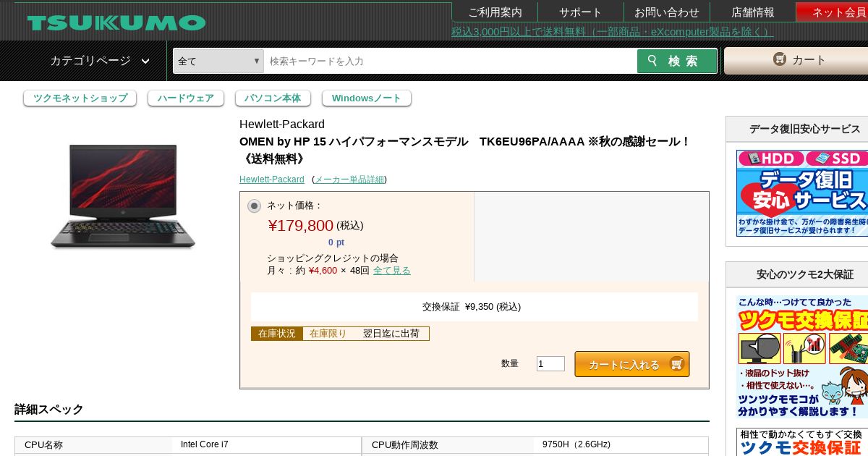The width and height of the screenshot is (868, 456).
Task: Expand the カテゴリページ dropdown
Action: coord(100,61)
